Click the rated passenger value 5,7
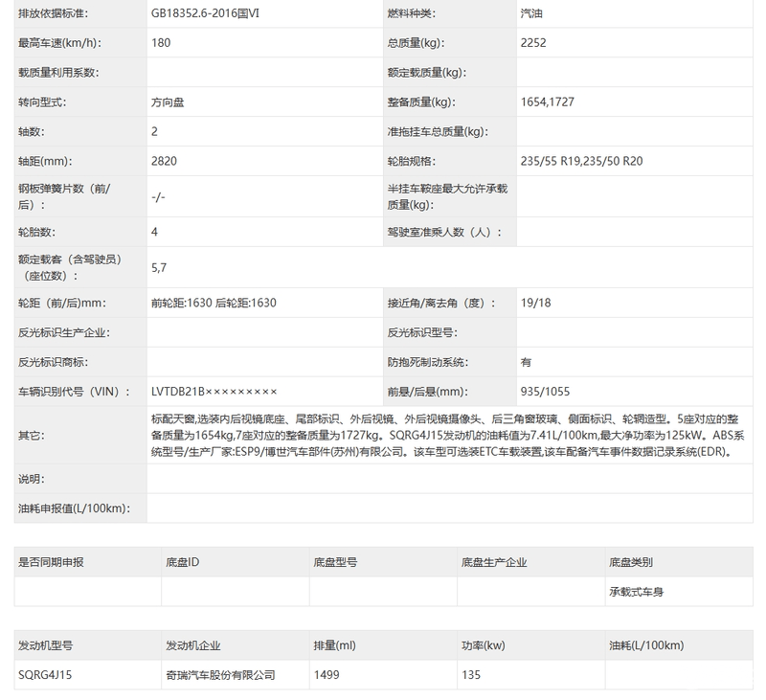Screen dimensions: 766x700 tap(159, 268)
